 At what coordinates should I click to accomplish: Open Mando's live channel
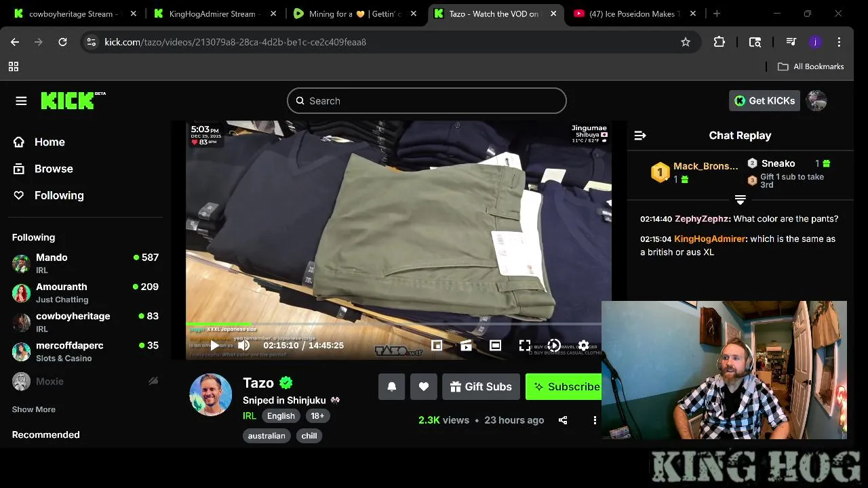pyautogui.click(x=85, y=264)
